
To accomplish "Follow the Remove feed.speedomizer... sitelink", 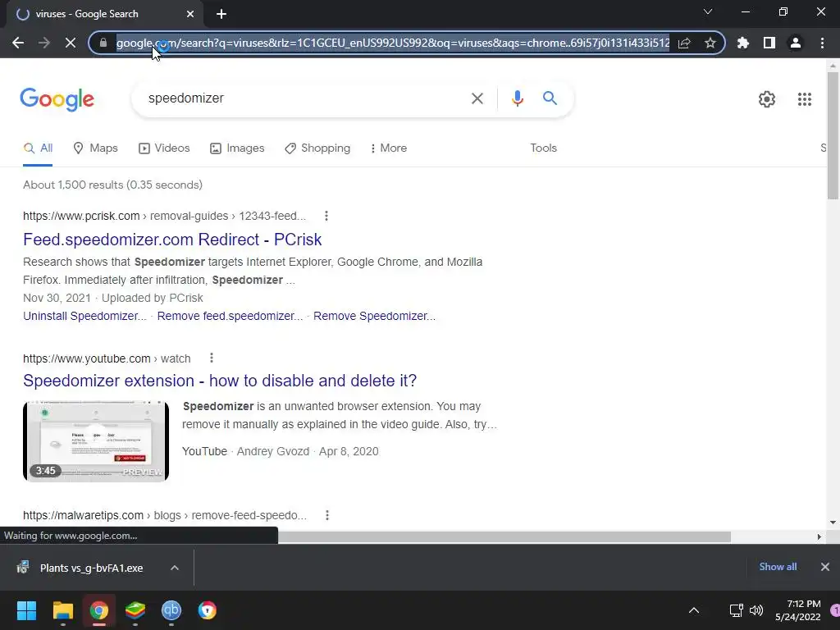I will pos(230,316).
